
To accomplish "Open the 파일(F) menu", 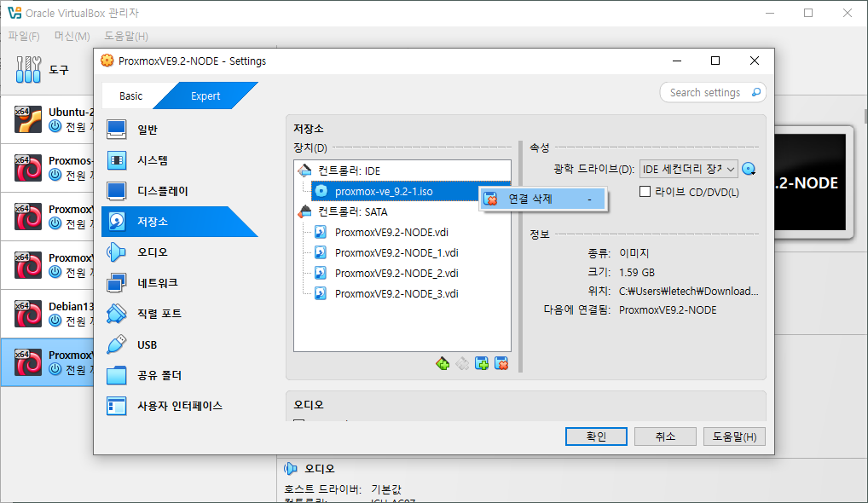I will [x=24, y=36].
